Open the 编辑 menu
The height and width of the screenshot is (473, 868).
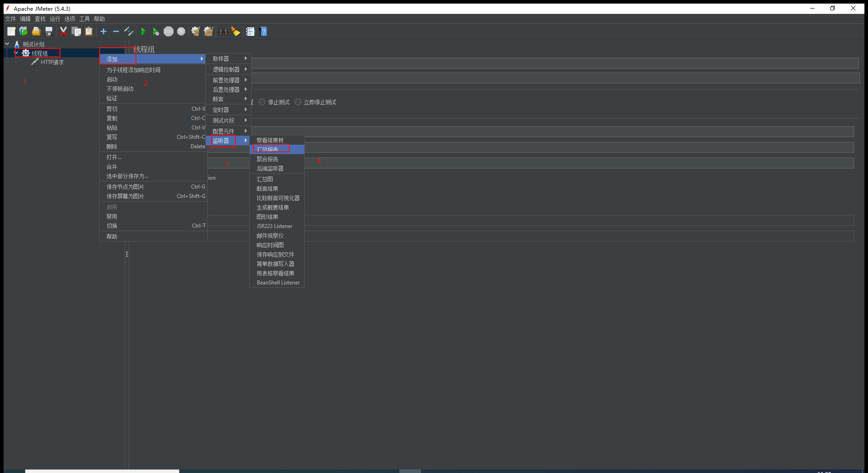[x=25, y=19]
